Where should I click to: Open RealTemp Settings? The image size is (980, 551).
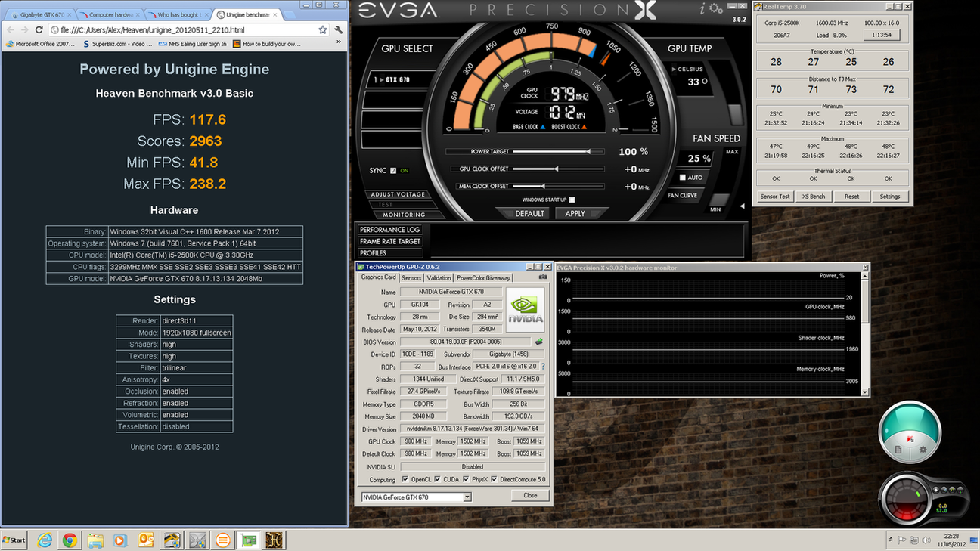tap(890, 197)
